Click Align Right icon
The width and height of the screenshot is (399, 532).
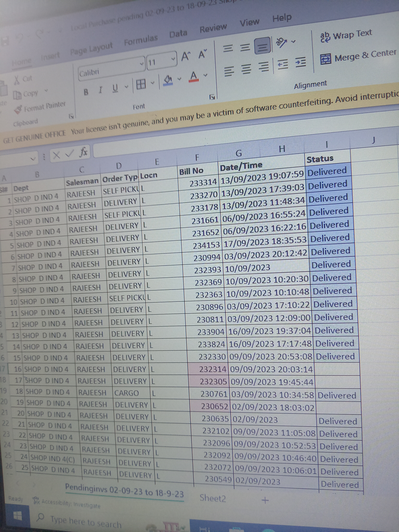tap(264, 67)
